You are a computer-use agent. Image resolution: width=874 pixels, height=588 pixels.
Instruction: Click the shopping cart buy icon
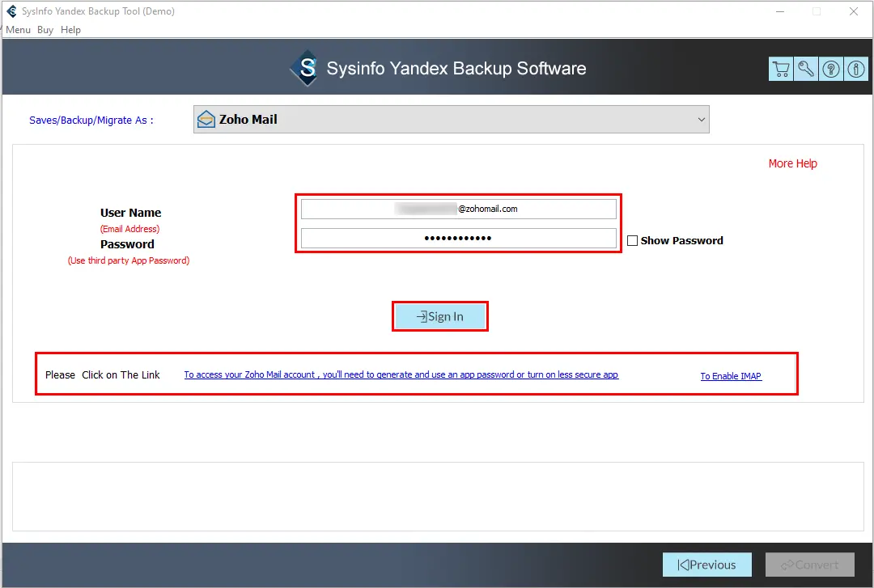point(781,69)
